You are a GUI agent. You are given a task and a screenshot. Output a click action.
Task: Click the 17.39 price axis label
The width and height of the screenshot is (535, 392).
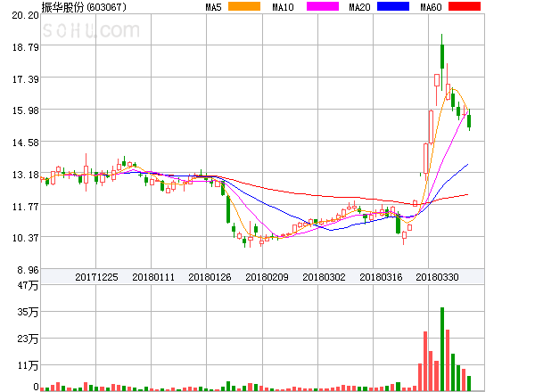pyautogui.click(x=25, y=79)
